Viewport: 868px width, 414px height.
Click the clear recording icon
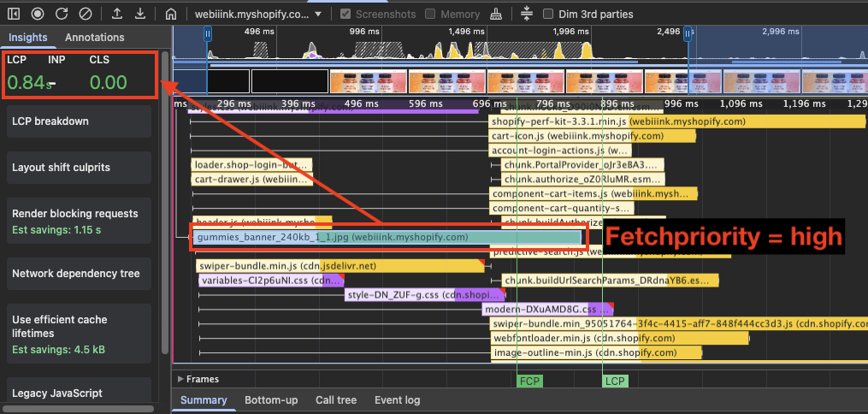pyautogui.click(x=85, y=14)
